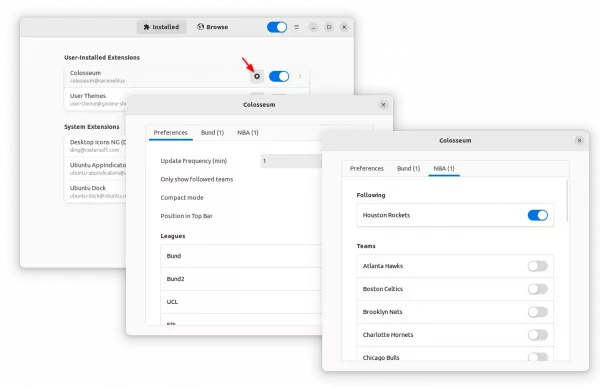This screenshot has width=600, height=387.
Task: Click Atlanta Hawks team name
Action: 383,266
